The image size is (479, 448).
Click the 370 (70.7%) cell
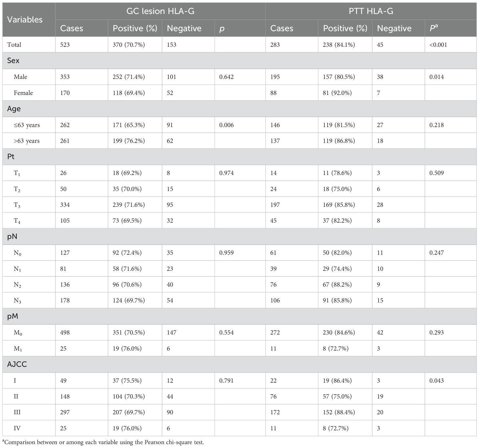click(129, 45)
